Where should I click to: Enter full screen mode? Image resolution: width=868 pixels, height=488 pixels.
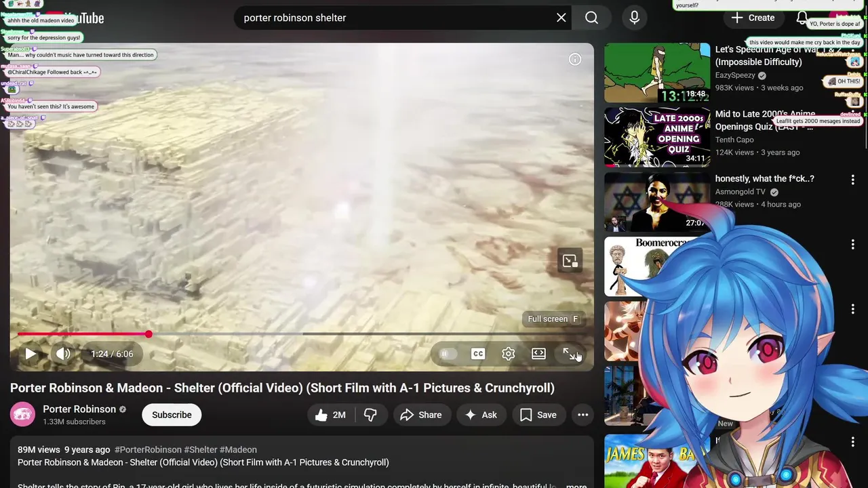(570, 354)
